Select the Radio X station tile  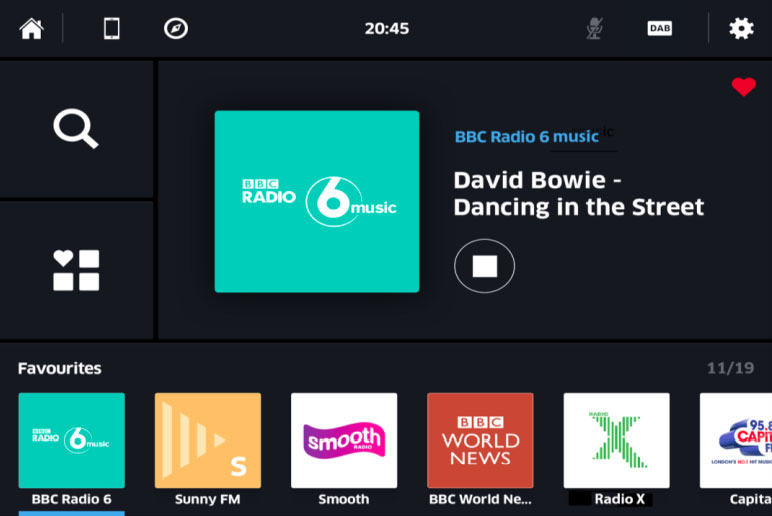coord(616,440)
